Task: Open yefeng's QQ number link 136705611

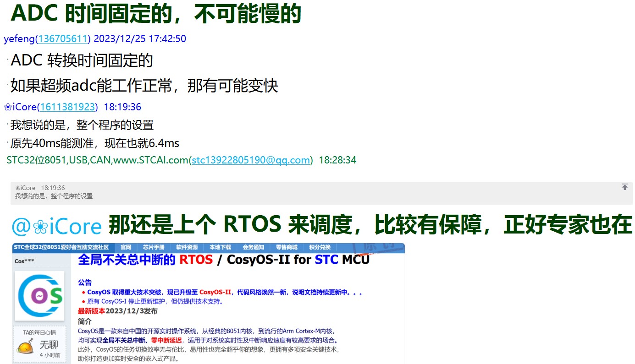Action: [x=62, y=38]
